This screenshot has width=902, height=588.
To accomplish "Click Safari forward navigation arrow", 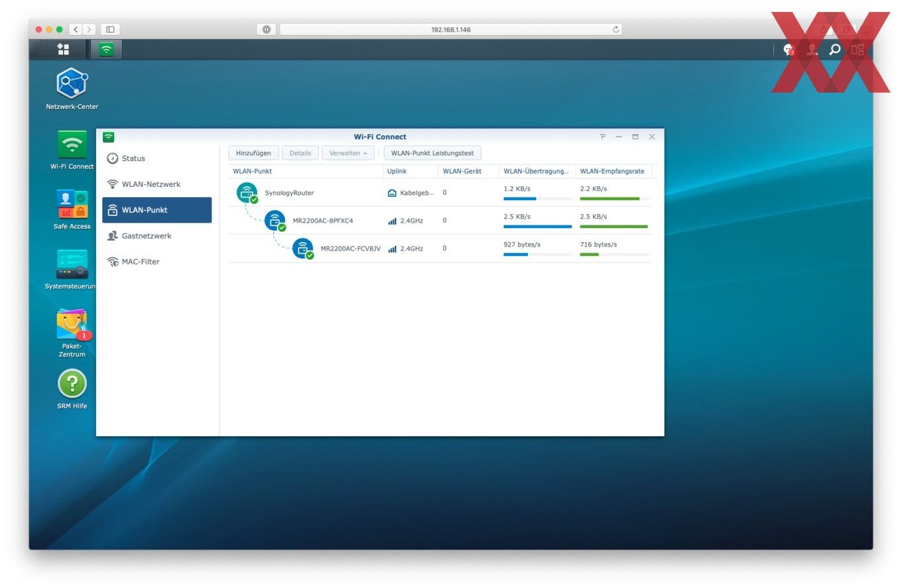I will 90,29.
